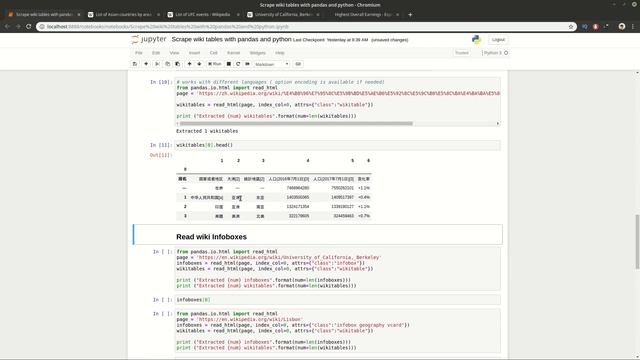This screenshot has width=640, height=360.
Task: Insert cell below with the plus icon
Action: [146, 64]
